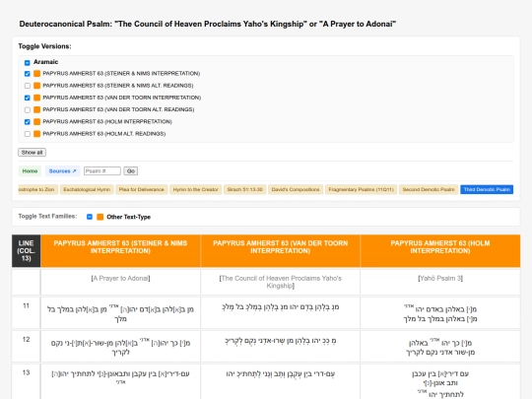532x399 pixels.
Task: Open the Fragmentary Psalms (11Q11) tab
Action: pos(361,189)
